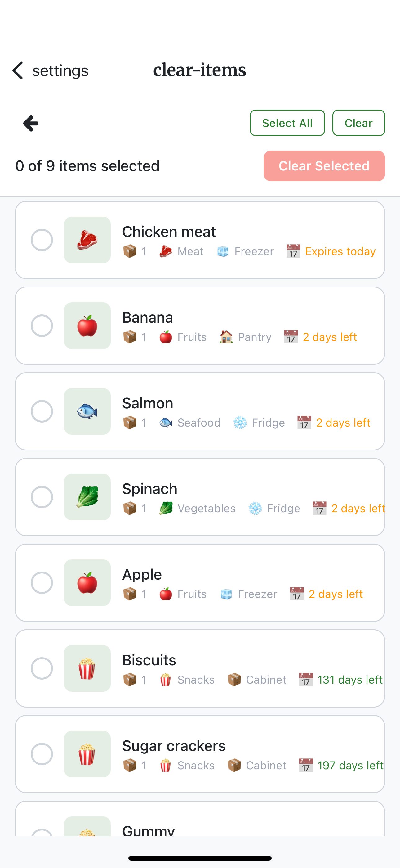Open the partially visible Gummy item card
Viewport: 400px width, 868px height.
[x=200, y=818]
